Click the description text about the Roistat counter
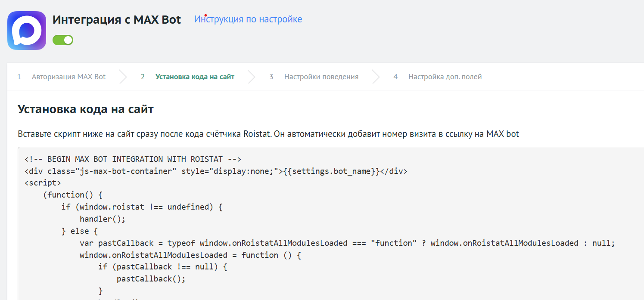644x300 pixels. pos(268,134)
